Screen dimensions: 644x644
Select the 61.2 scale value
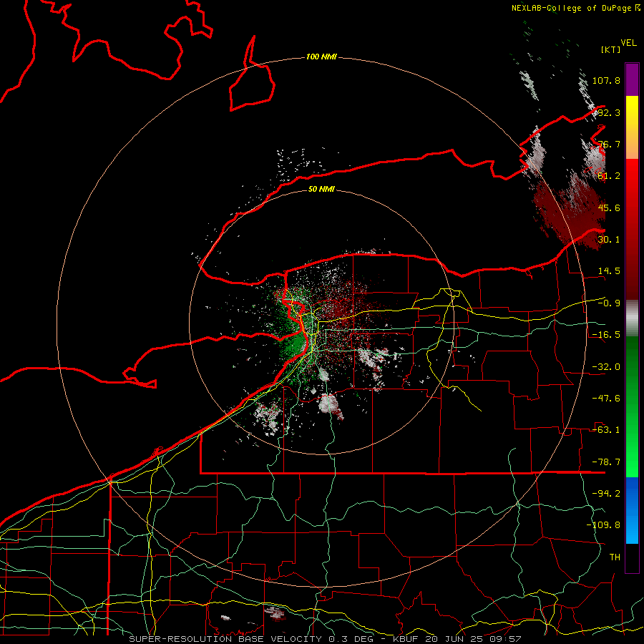(x=609, y=176)
